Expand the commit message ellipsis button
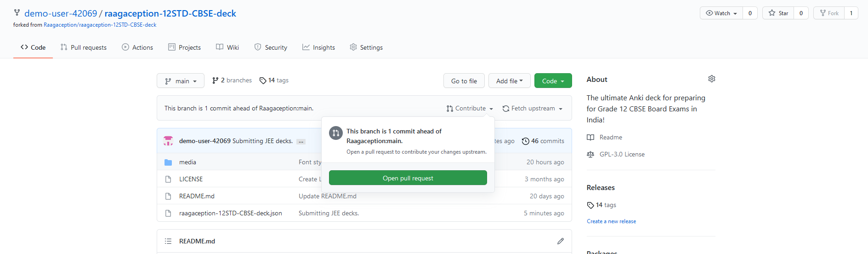868x254 pixels. (301, 141)
